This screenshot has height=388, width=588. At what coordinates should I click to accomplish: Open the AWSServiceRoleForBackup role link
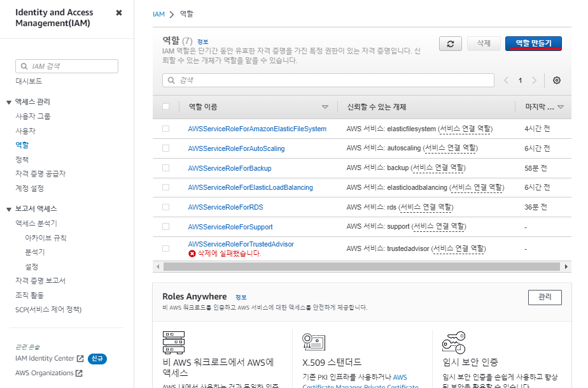click(x=230, y=168)
